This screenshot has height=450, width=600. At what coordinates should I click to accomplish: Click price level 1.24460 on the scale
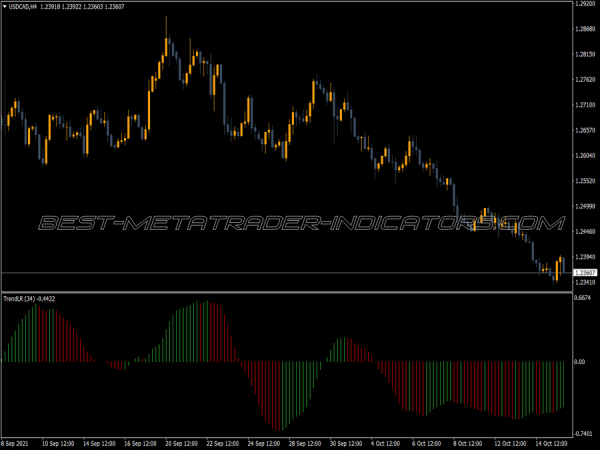[x=585, y=232]
